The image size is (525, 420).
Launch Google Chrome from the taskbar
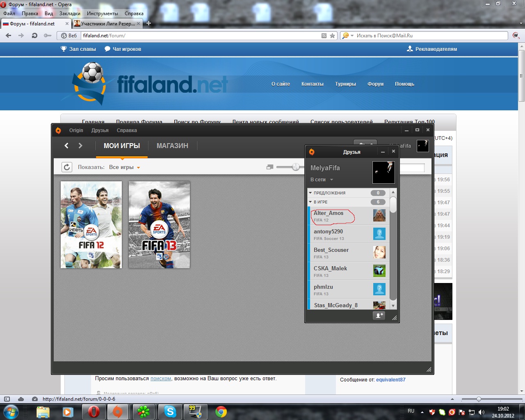(x=221, y=411)
